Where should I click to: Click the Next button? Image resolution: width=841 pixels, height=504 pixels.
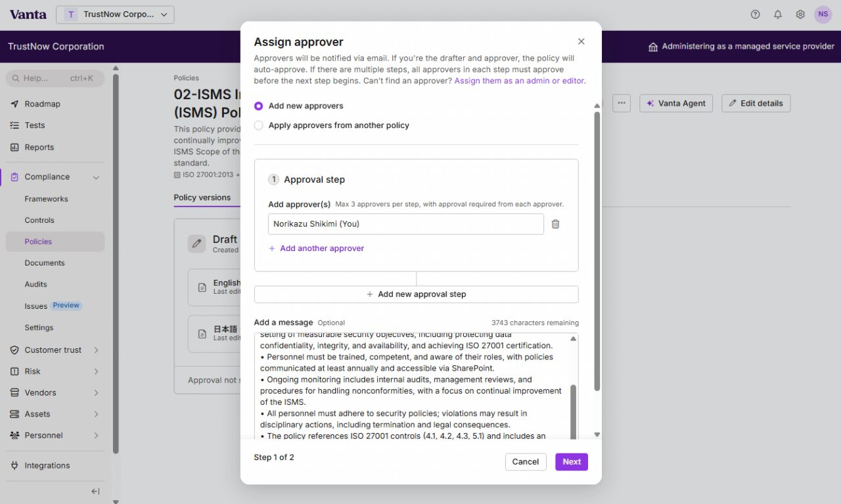(x=572, y=462)
